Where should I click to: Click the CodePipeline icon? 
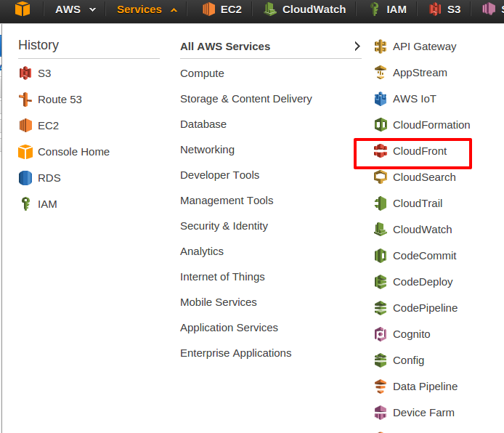[x=381, y=308]
